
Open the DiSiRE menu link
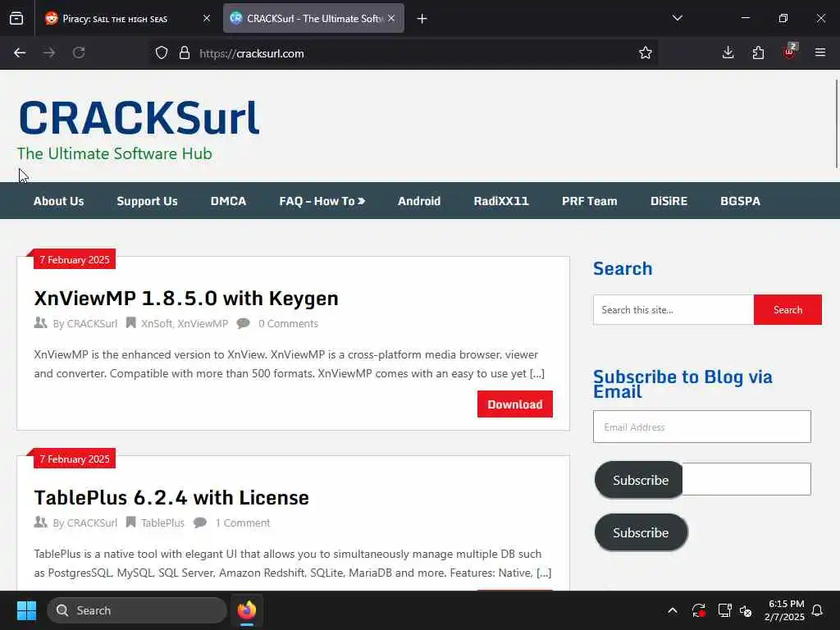[669, 201]
